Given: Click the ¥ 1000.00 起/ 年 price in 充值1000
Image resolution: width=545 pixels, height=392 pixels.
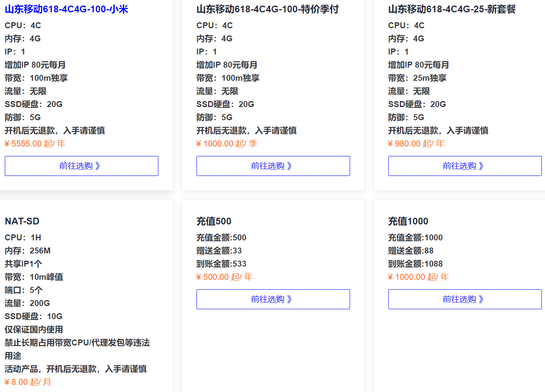Looking at the screenshot, I should point(418,277).
